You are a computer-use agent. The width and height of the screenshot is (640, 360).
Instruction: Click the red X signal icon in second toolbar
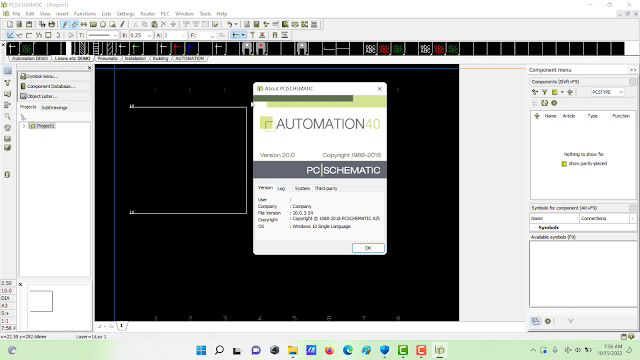(262, 35)
